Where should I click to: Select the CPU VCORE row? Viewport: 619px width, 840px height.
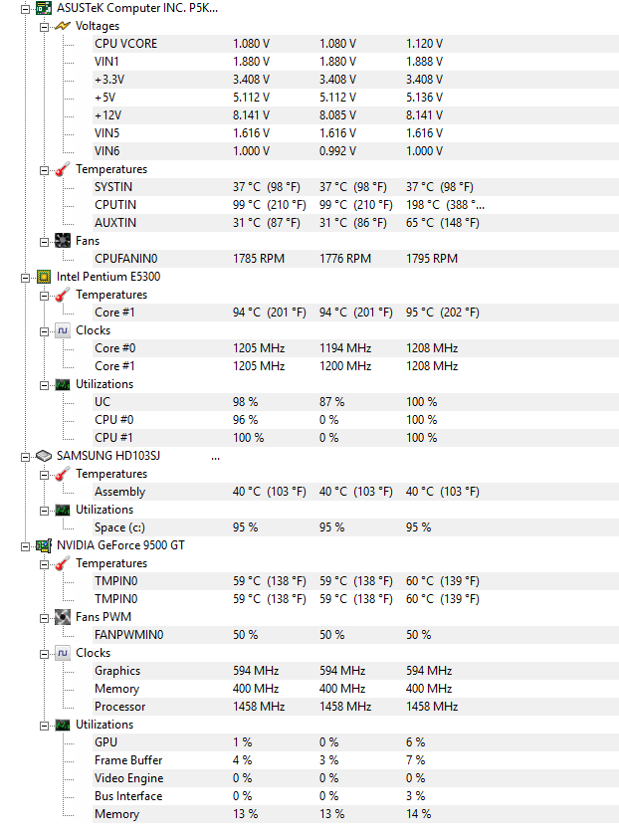tap(355, 44)
